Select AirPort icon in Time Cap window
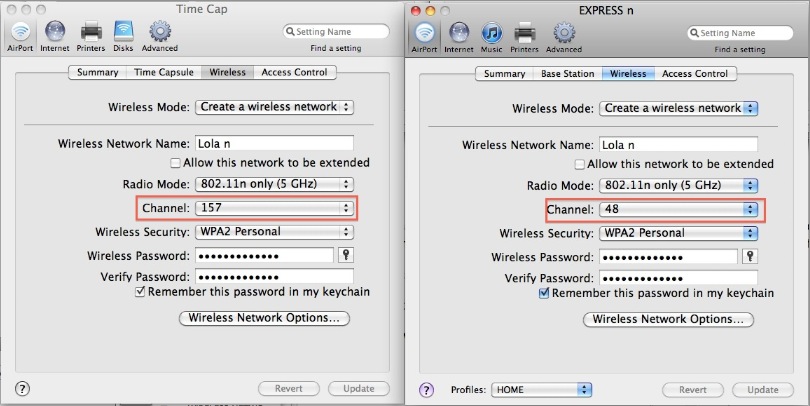The width and height of the screenshot is (810, 406). click(20, 36)
